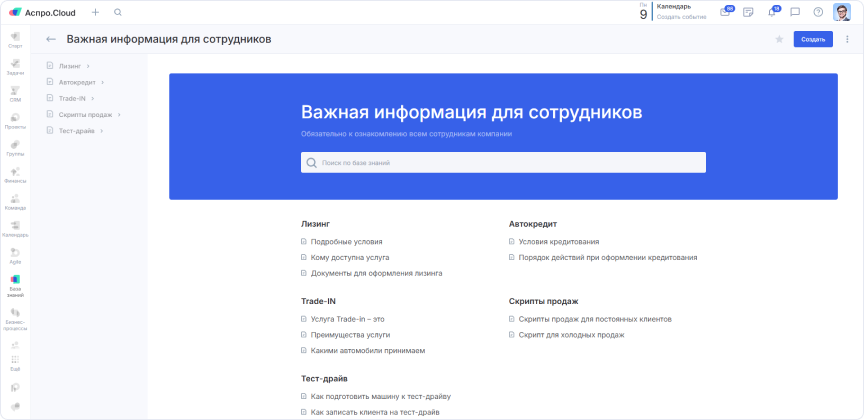
Task: Select Тест-драйв in the left tree
Action: (76, 131)
